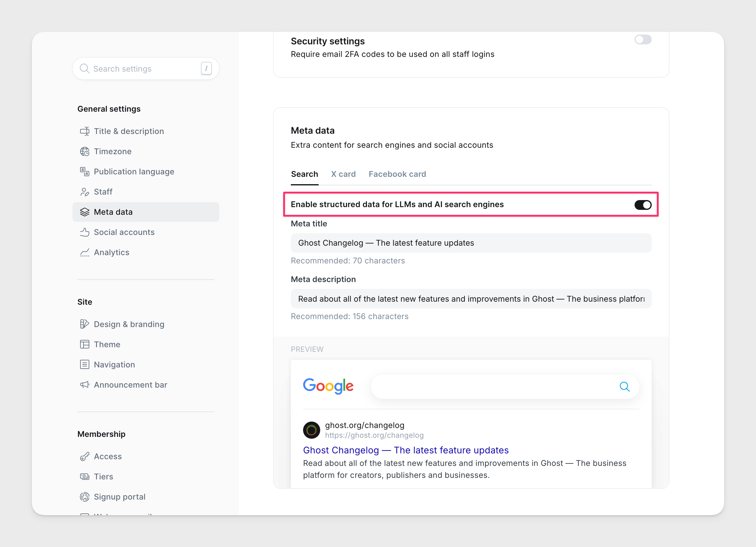Click the Google logo in the preview
Viewport: 756px width, 547px height.
(328, 386)
